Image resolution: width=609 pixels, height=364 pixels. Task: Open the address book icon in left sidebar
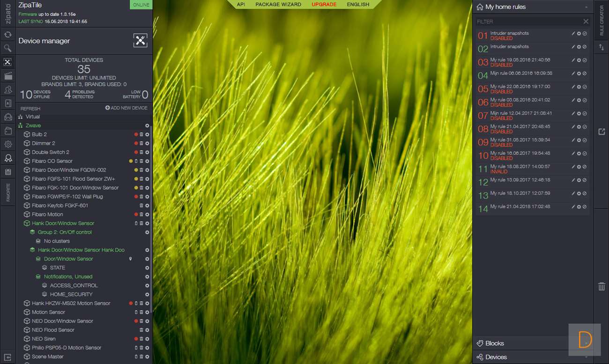[x=7, y=103]
